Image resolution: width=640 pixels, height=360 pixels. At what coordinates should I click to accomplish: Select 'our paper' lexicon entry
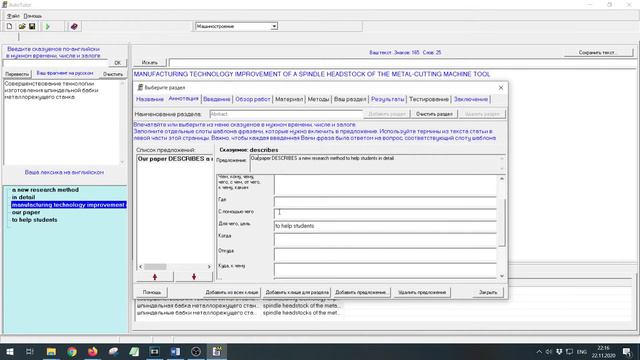tap(26, 212)
